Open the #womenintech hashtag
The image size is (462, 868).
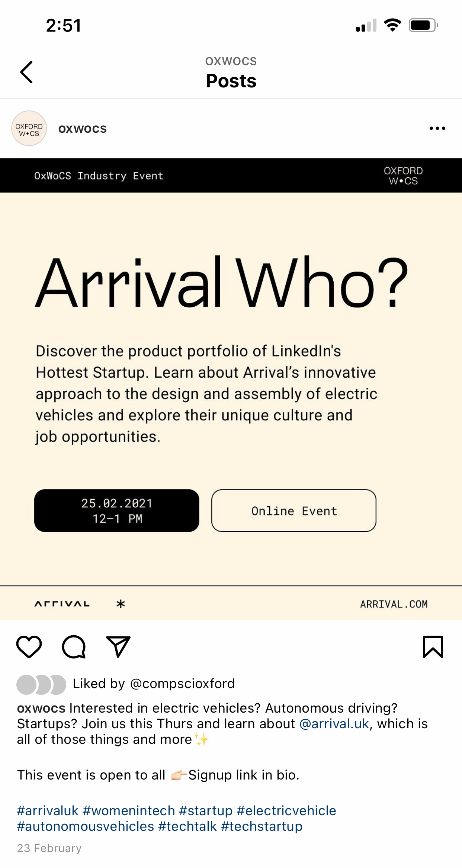pos(129,810)
